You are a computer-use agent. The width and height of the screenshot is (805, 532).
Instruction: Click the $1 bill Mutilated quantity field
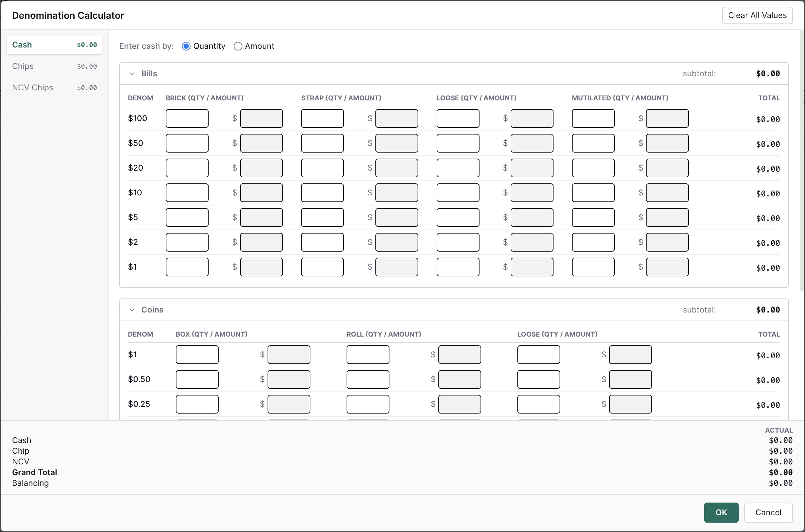pos(593,267)
